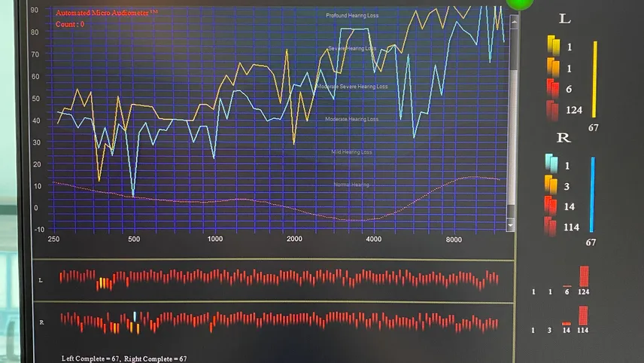Click the Count : 0 label
The height and width of the screenshot is (363, 644).
(70, 24)
